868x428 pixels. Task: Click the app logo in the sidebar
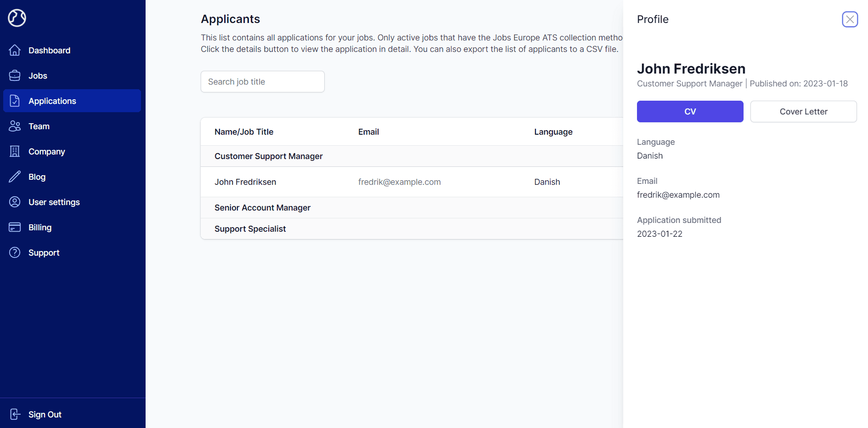(17, 18)
